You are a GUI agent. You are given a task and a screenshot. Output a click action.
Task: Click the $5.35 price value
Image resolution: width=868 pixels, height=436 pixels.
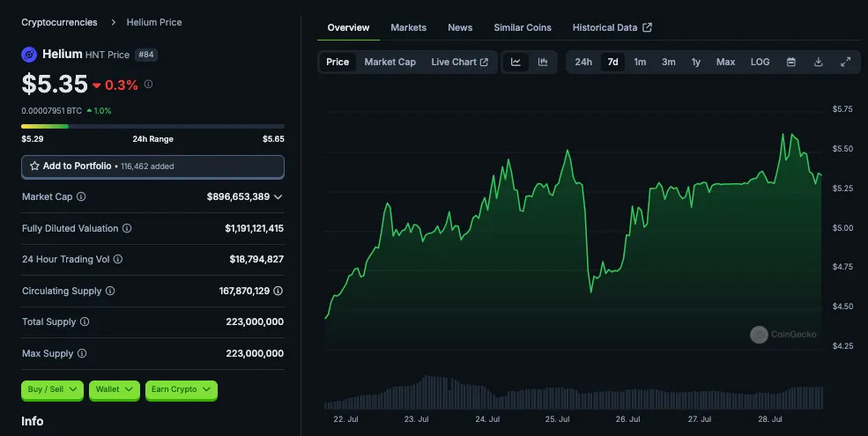tap(55, 84)
